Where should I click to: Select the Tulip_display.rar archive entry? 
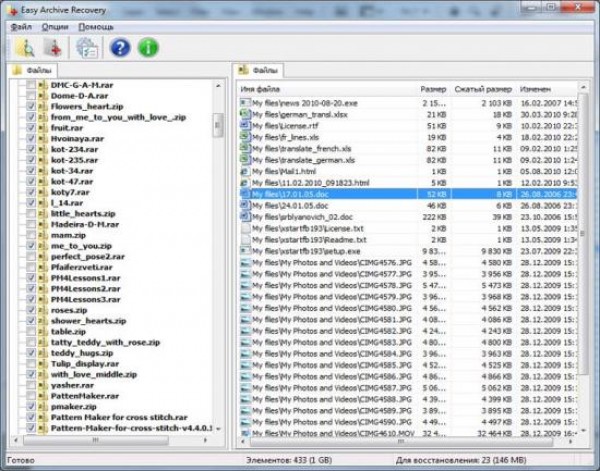coord(85,363)
